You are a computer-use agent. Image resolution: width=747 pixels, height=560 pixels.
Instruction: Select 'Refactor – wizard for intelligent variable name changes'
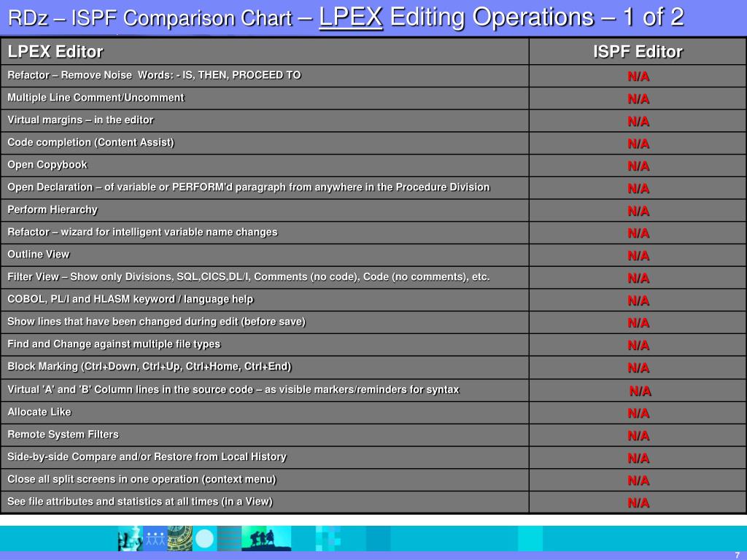(x=142, y=232)
